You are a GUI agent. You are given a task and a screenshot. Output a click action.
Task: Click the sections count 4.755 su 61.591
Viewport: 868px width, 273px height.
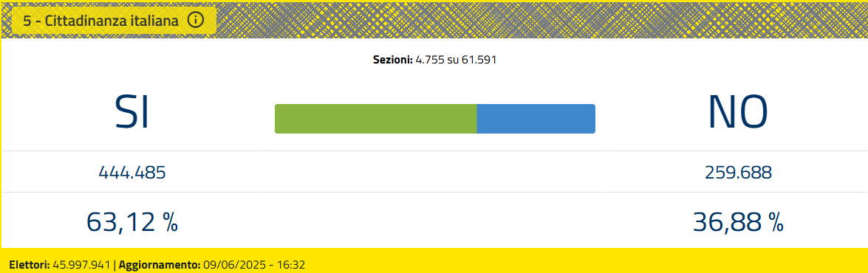pyautogui.click(x=456, y=60)
